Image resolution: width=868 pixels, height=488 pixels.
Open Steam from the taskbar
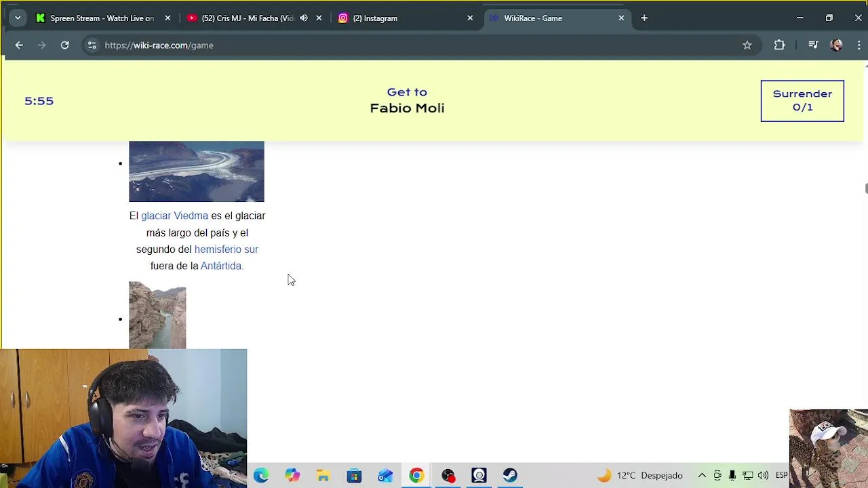(x=510, y=476)
